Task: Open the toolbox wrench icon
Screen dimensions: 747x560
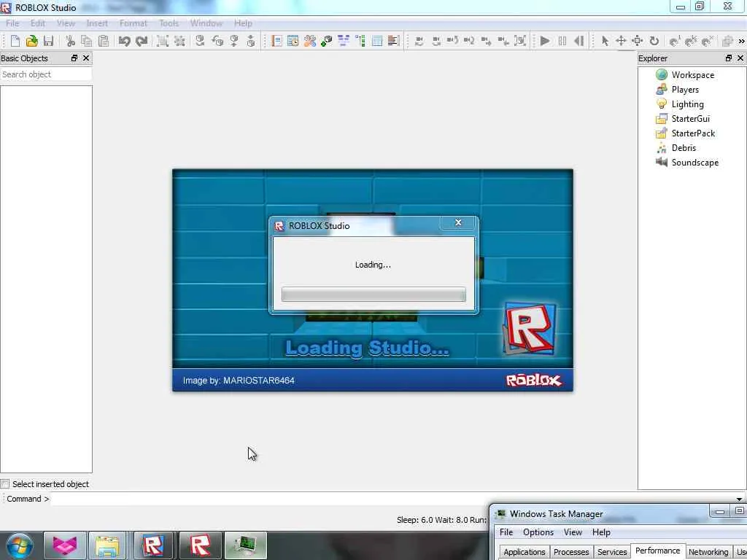Action: click(309, 41)
